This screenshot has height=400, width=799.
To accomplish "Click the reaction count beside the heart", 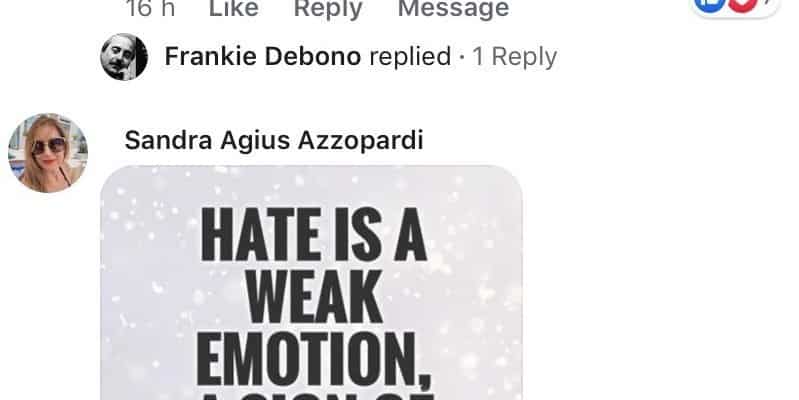I will (768, 3).
